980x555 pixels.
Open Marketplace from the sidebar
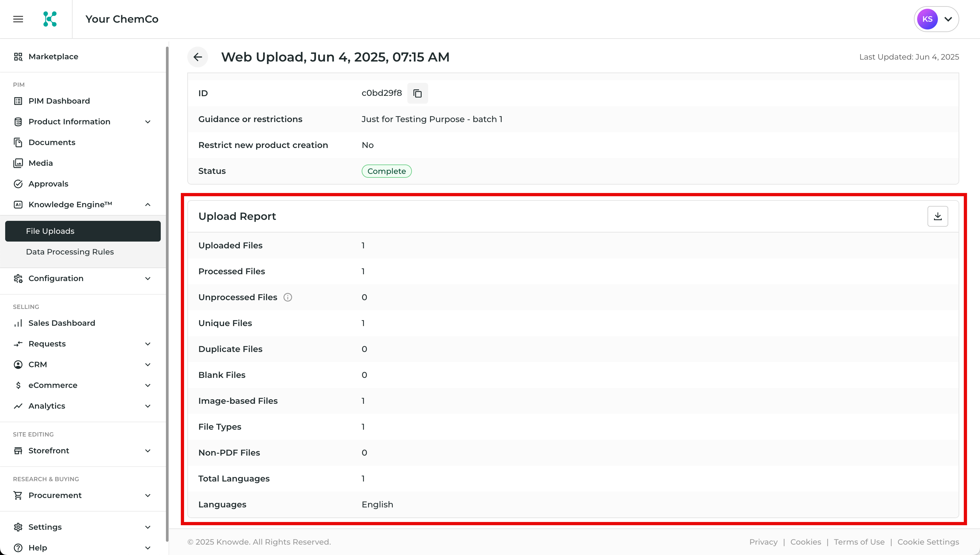83,57
